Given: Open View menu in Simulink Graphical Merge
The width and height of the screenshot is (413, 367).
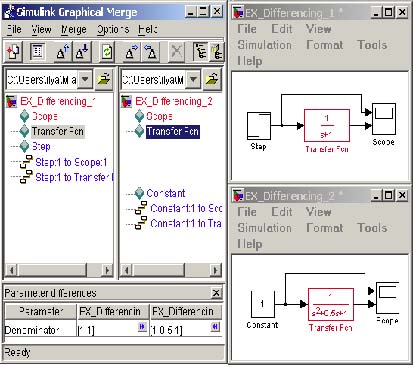Looking at the screenshot, I should [x=42, y=29].
